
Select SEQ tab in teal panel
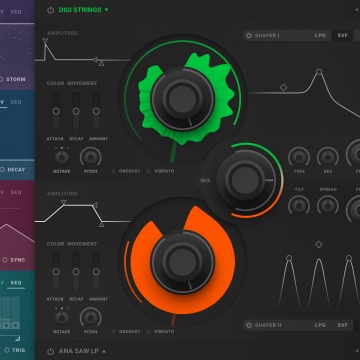[x=16, y=283]
